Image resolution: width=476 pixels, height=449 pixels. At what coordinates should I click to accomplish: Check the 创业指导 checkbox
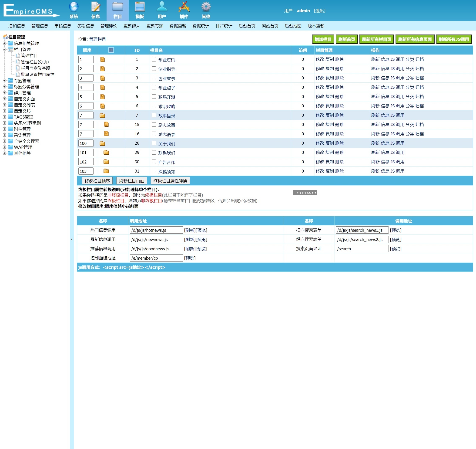(154, 68)
